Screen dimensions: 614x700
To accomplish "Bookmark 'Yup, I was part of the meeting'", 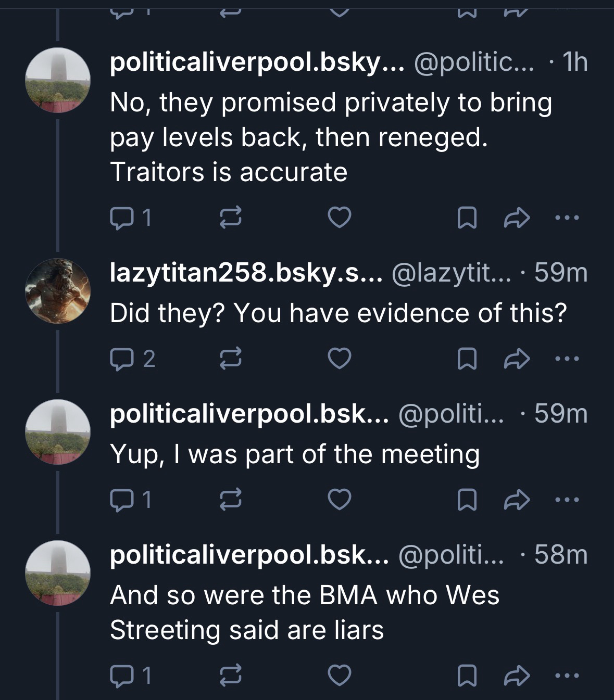I will (x=466, y=500).
